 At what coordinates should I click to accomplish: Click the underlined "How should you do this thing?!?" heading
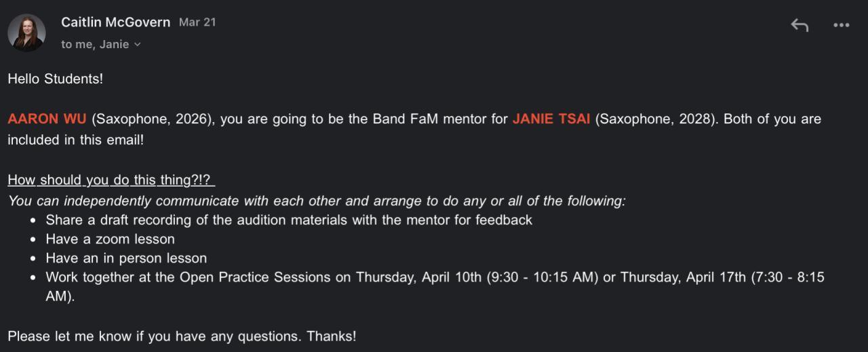[x=111, y=180]
